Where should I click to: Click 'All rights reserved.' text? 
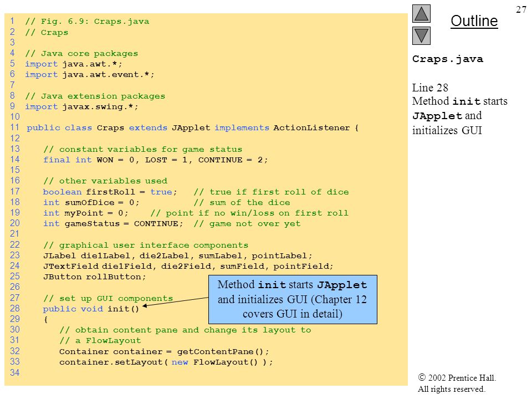point(451,389)
